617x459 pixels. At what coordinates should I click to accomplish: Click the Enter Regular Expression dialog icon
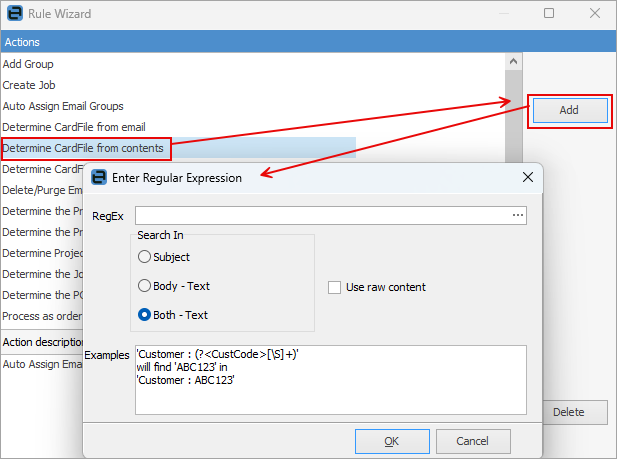pyautogui.click(x=99, y=178)
